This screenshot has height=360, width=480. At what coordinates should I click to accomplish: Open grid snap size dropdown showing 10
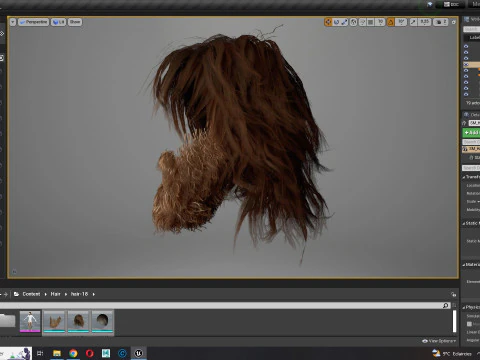380,22
